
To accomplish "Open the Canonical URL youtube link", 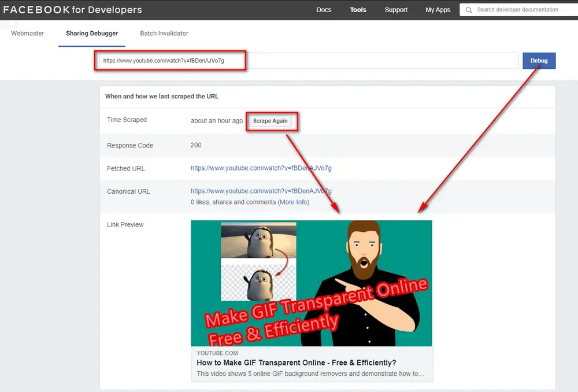I will point(261,191).
